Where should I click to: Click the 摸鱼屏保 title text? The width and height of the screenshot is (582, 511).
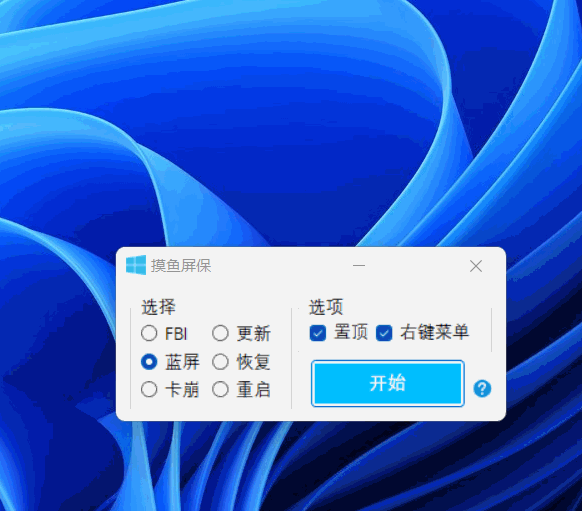(x=181, y=266)
